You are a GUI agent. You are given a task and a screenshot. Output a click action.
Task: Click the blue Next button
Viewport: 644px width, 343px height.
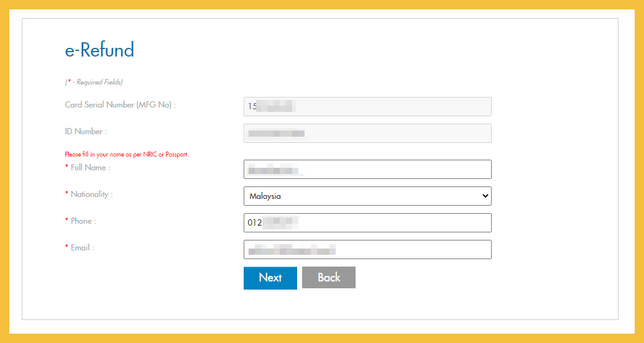click(x=270, y=278)
